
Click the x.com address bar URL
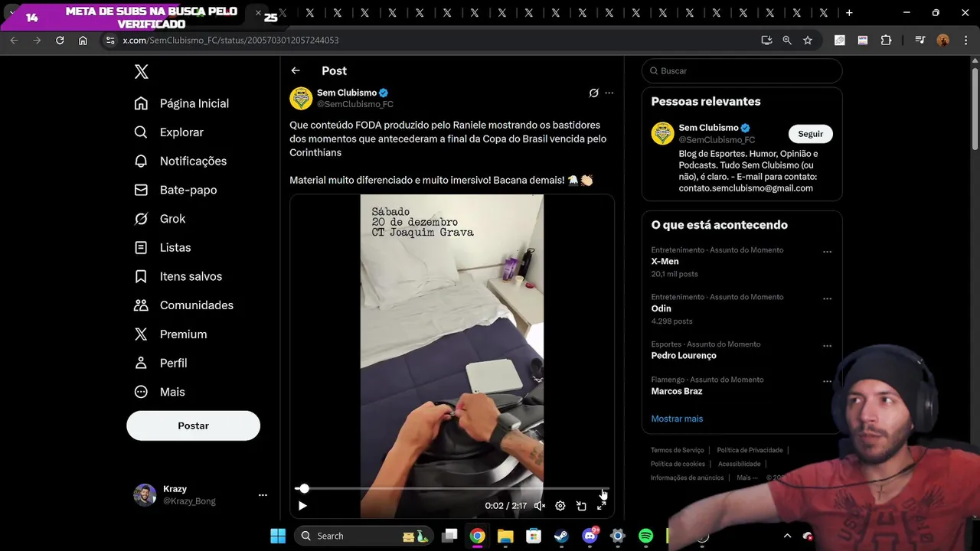(x=230, y=40)
